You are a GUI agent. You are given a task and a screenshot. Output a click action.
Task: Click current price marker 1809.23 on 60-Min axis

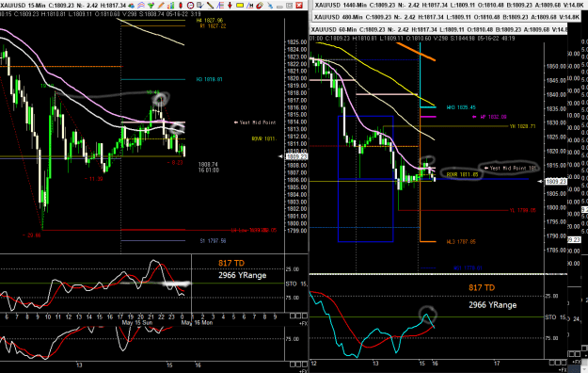(x=556, y=182)
